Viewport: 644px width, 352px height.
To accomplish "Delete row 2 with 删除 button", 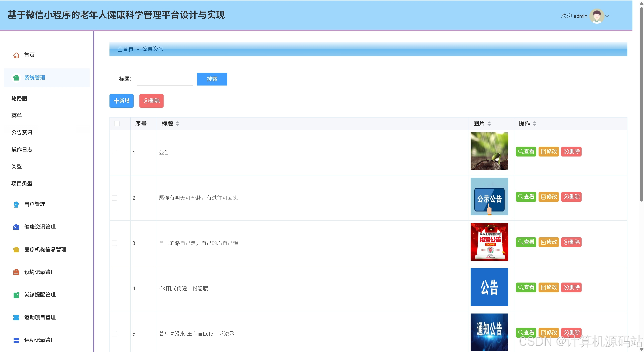I will pyautogui.click(x=571, y=197).
